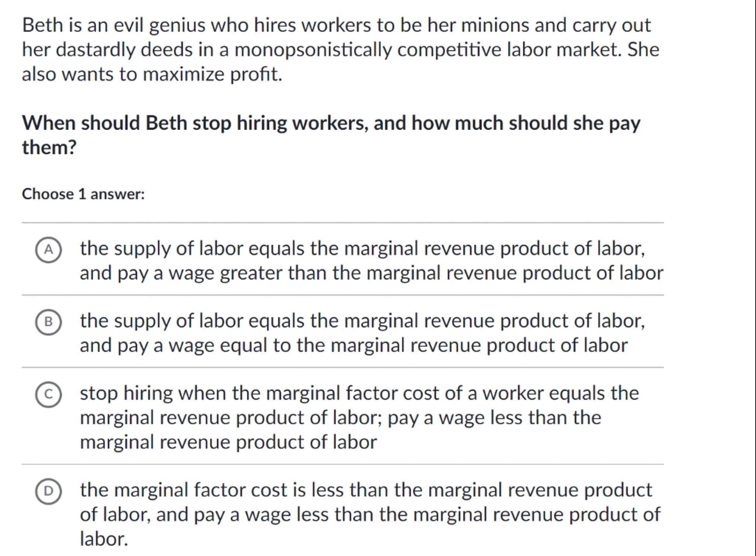Click answer A's first line about supply of labor

[x=362, y=248]
